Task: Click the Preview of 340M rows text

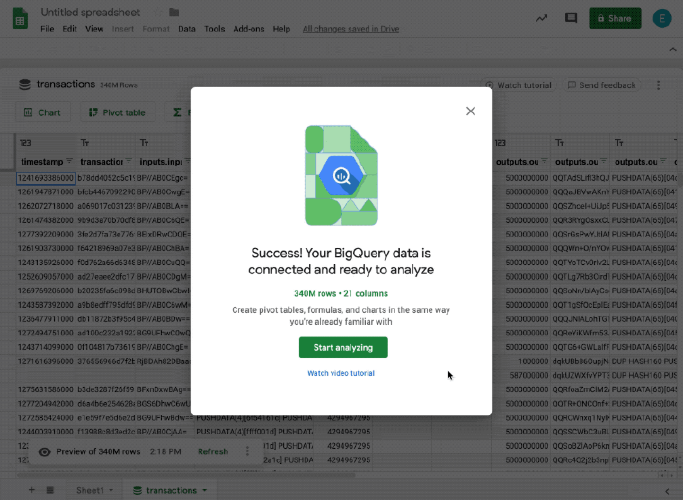Action: click(98, 452)
